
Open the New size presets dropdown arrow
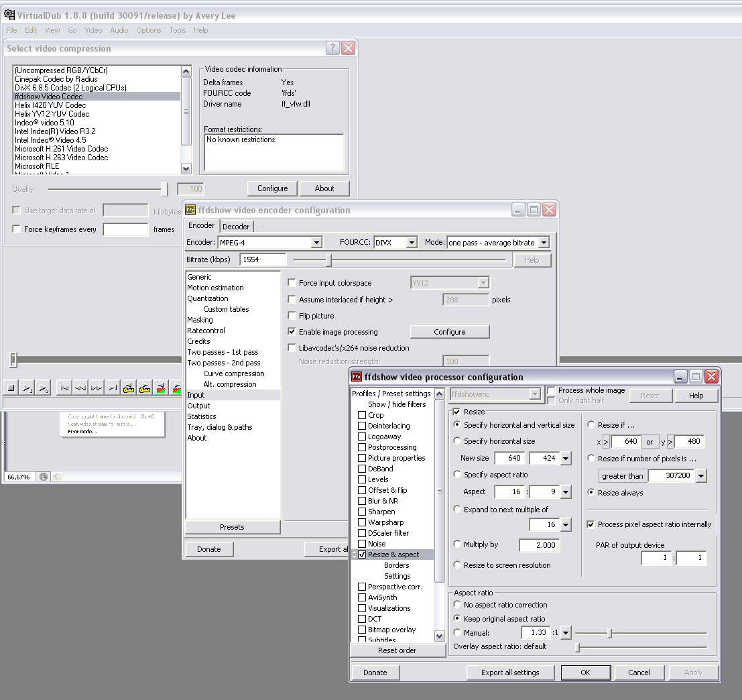(566, 458)
